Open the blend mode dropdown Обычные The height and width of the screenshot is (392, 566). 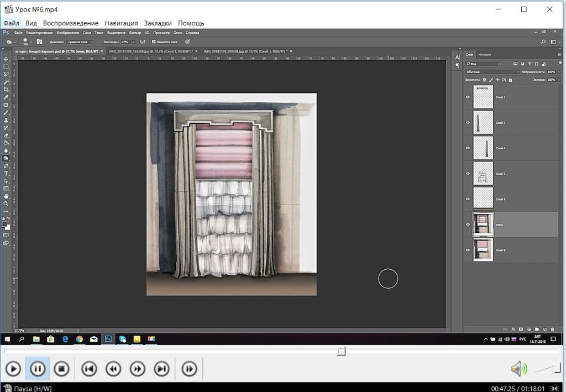click(492, 72)
